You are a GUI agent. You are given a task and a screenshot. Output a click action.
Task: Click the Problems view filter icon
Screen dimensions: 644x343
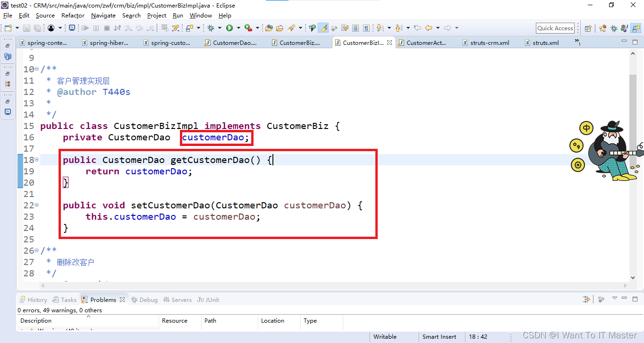tap(586, 299)
